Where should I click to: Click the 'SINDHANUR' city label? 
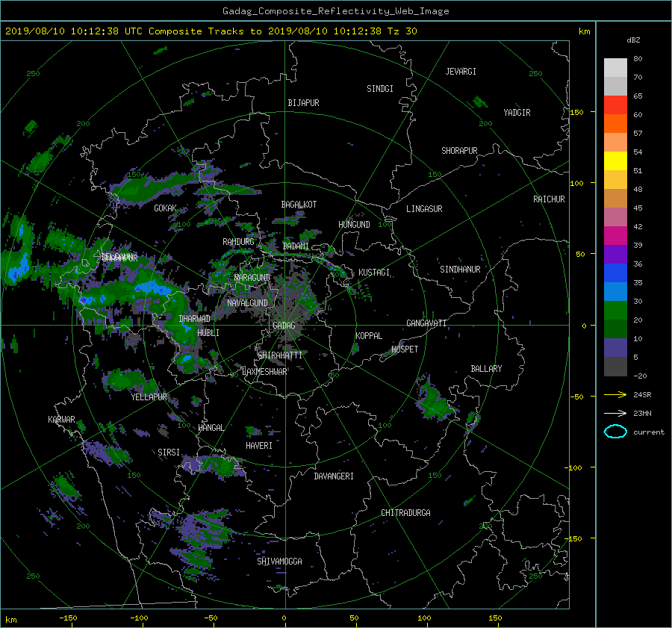tap(460, 270)
